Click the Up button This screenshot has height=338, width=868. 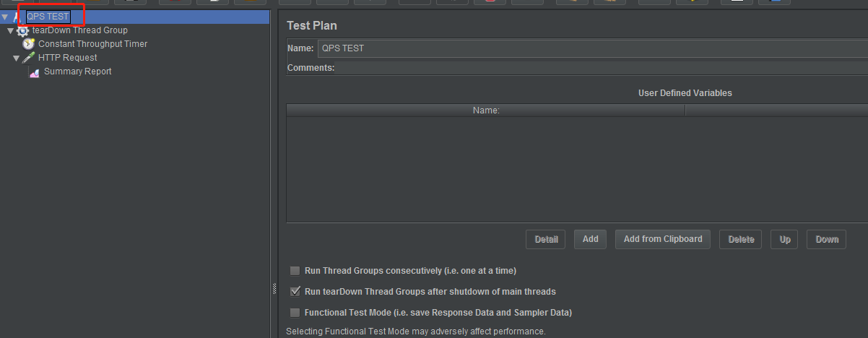point(785,240)
